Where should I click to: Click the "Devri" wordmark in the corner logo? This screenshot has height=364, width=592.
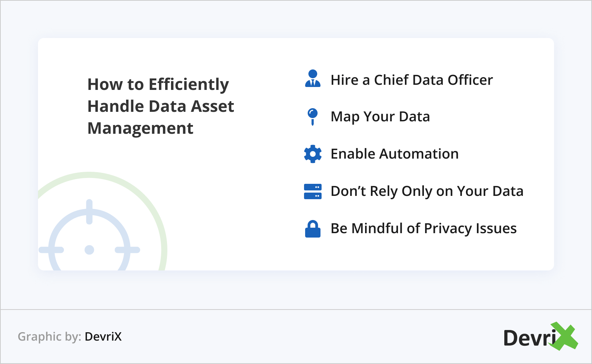529,338
